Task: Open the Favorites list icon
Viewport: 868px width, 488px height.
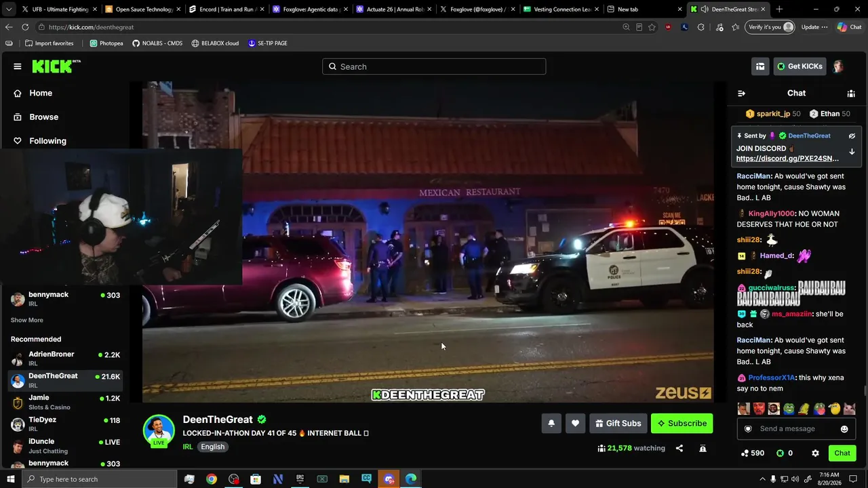Action: pyautogui.click(x=735, y=27)
